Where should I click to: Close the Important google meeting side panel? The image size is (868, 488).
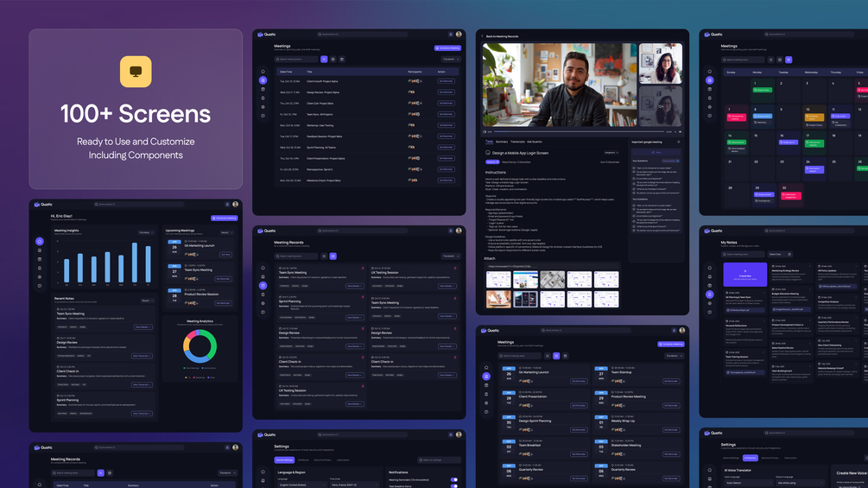click(x=679, y=142)
